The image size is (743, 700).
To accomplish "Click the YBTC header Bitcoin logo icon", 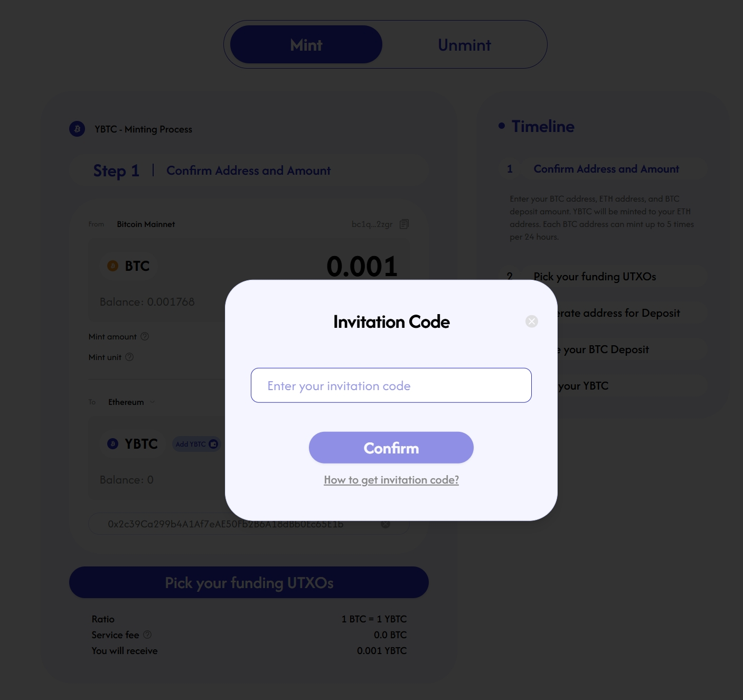I will pos(77,129).
